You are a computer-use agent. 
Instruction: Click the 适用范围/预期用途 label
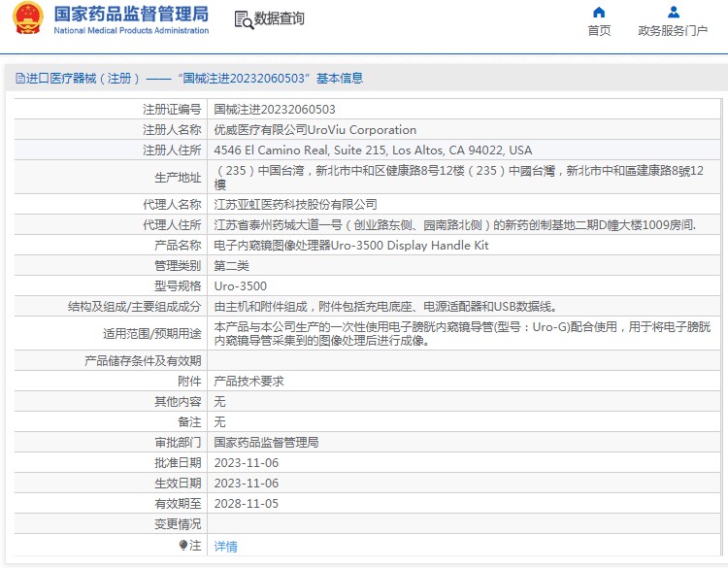tap(152, 334)
